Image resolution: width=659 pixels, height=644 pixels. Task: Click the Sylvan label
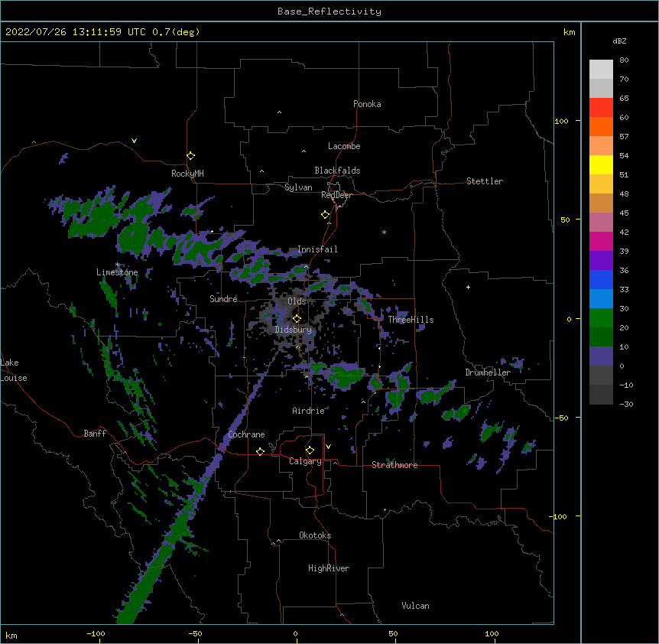[298, 187]
